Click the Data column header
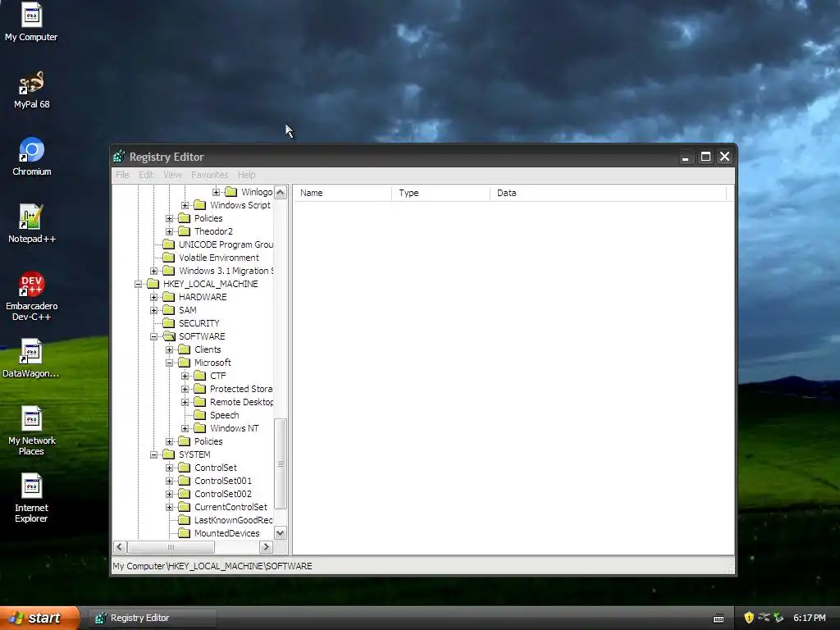This screenshot has width=840, height=630. click(x=608, y=193)
